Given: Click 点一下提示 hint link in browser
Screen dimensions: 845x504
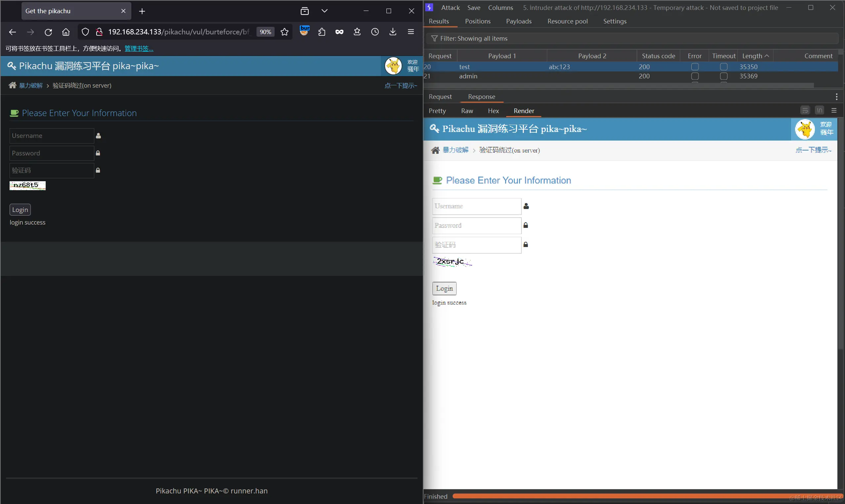Looking at the screenshot, I should (401, 86).
